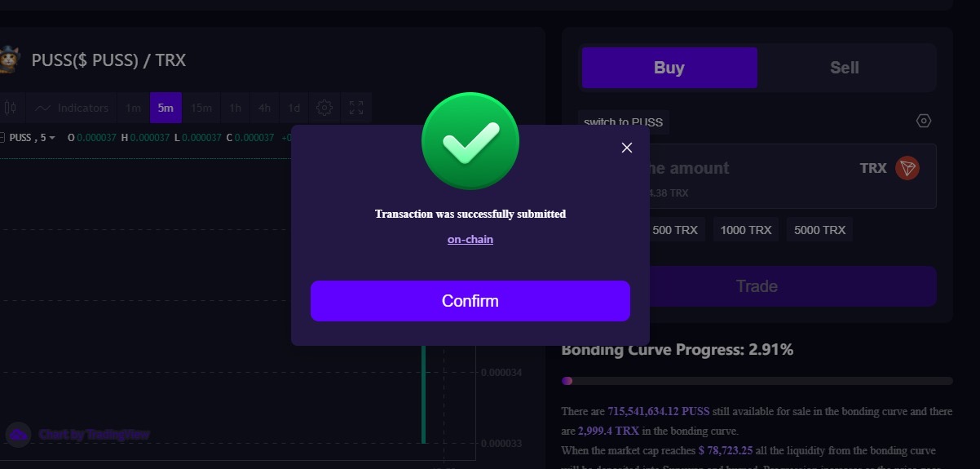980x469 pixels.
Task: Click the 715,541,634.12 PUSS available amount
Action: point(658,412)
